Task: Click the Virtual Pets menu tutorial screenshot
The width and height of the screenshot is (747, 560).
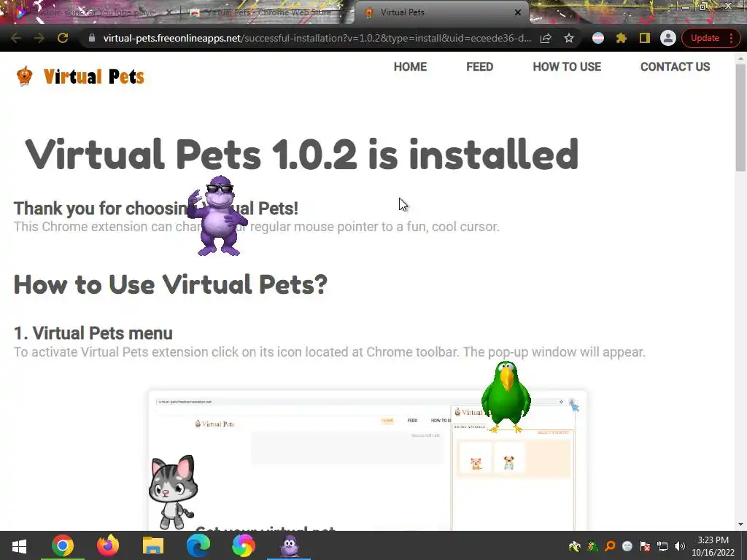Action: coord(368,460)
